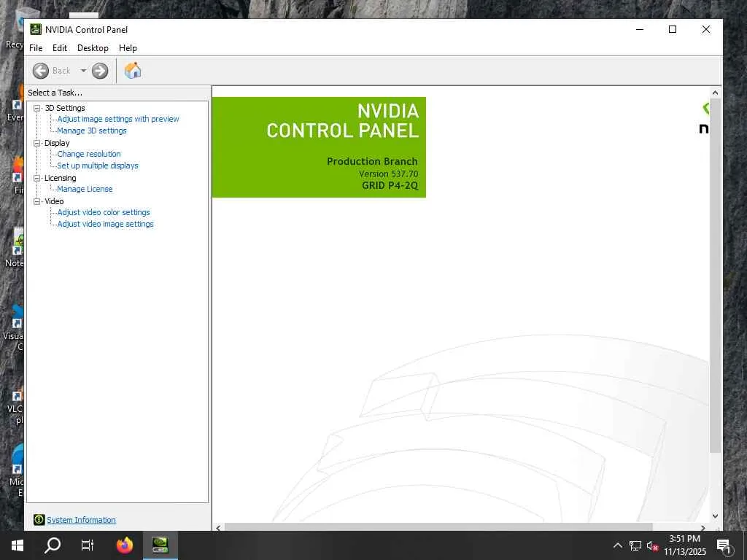Open the taskbar Search icon

click(x=53, y=545)
